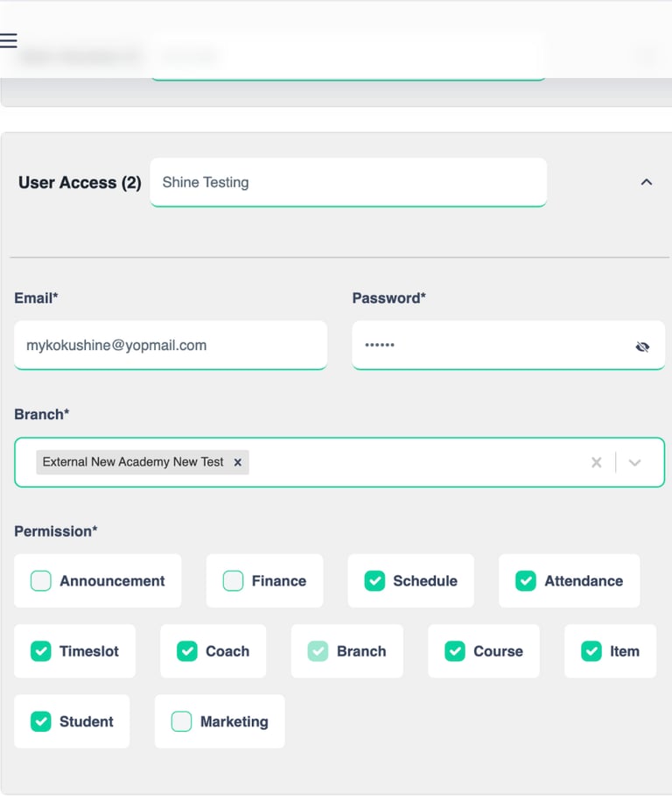Collapse the User Access (2) section

pos(647,182)
